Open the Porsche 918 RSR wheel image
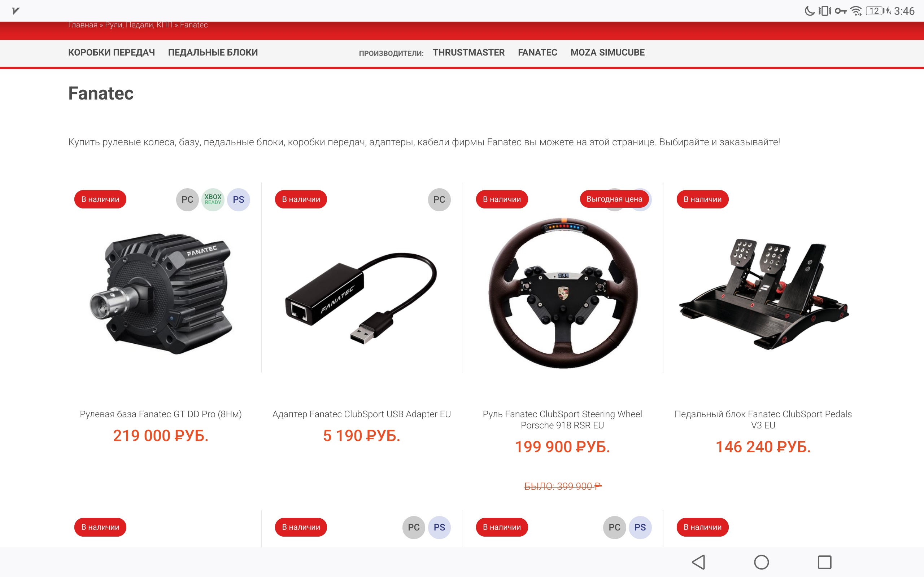924x577 pixels. (x=562, y=293)
